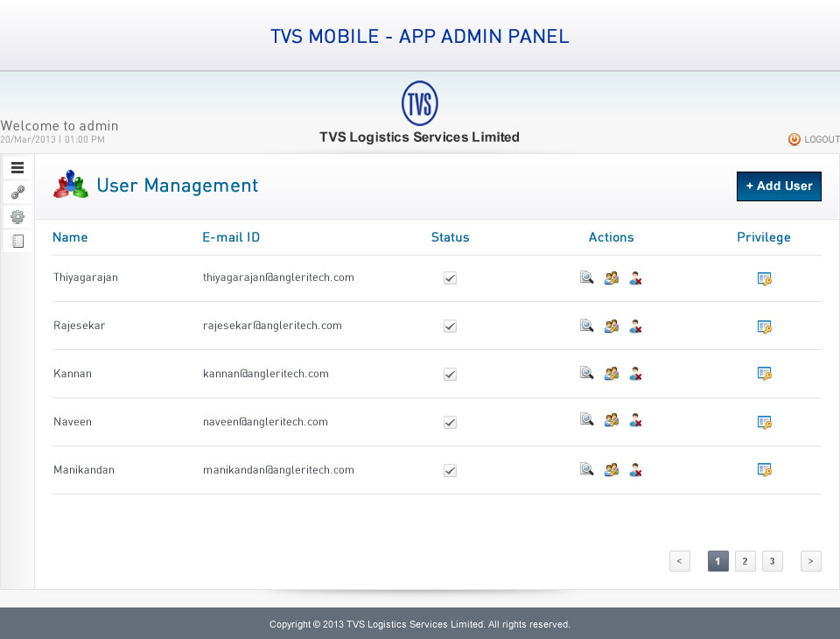This screenshot has height=639, width=840.
Task: Click the Privilege column header
Action: [x=764, y=238]
